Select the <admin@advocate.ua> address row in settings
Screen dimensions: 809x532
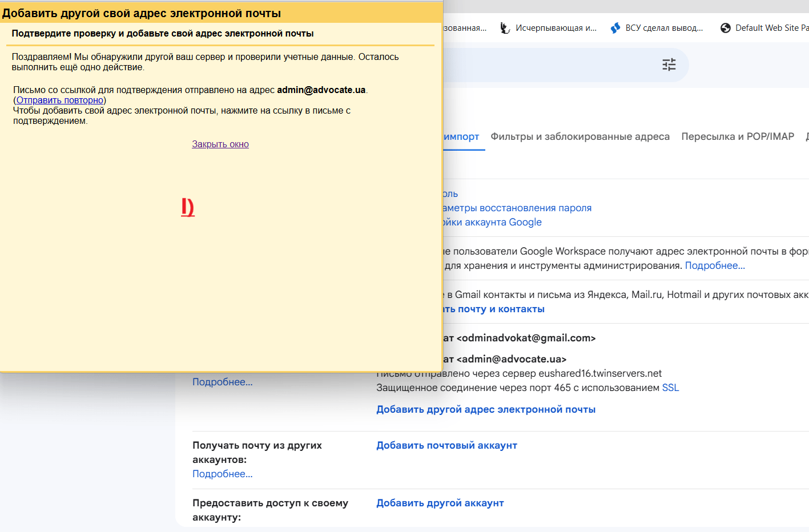[512, 359]
